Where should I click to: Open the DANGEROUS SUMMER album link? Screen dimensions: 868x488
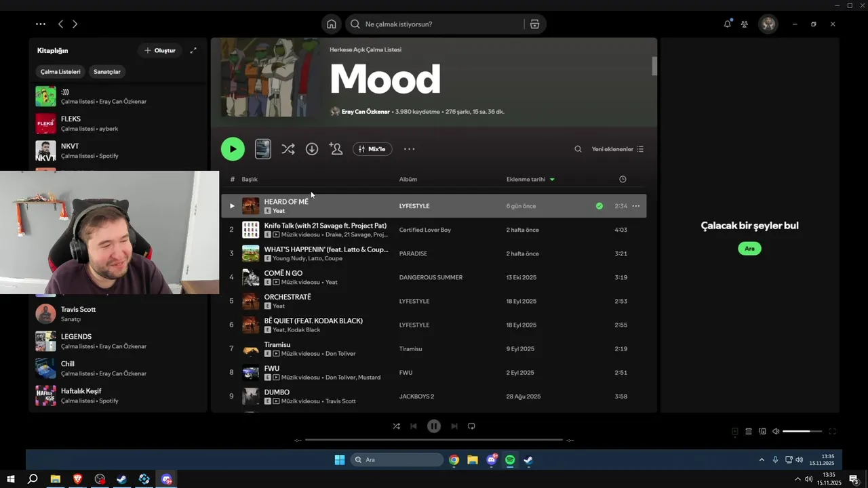point(431,277)
